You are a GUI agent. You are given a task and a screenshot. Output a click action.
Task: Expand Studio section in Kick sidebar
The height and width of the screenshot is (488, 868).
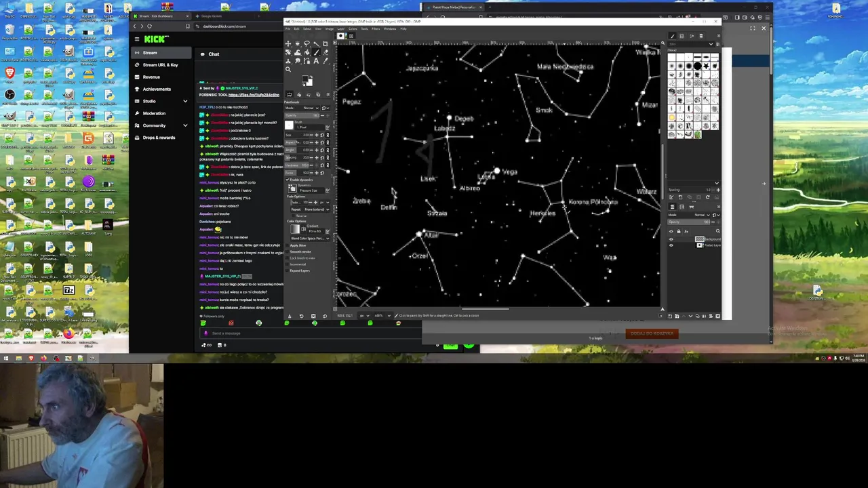(x=185, y=101)
